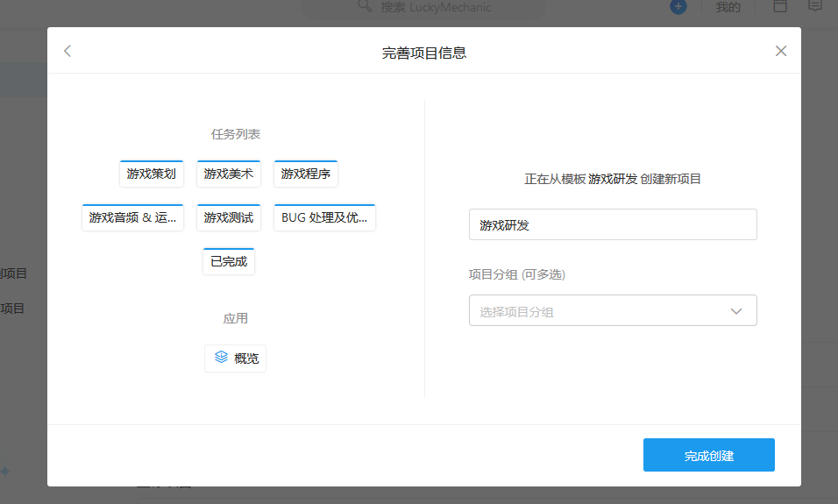Focus the project name field containing 游戏研发

pyautogui.click(x=613, y=224)
